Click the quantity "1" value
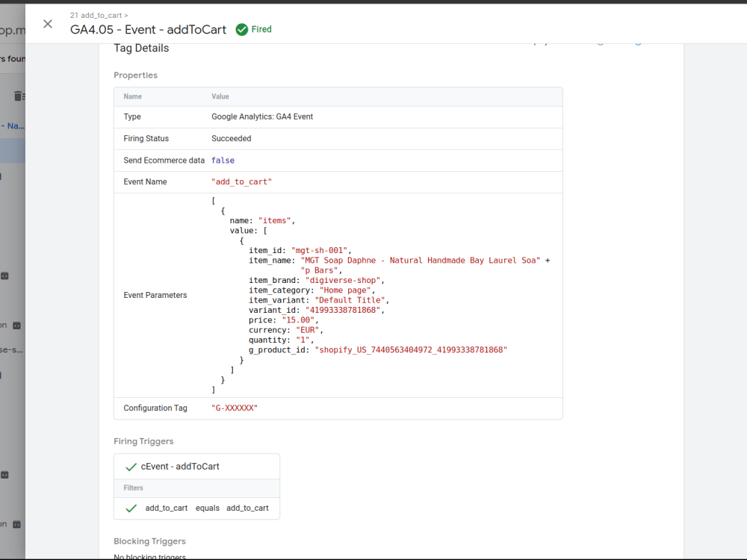This screenshot has height=560, width=747. [303, 340]
